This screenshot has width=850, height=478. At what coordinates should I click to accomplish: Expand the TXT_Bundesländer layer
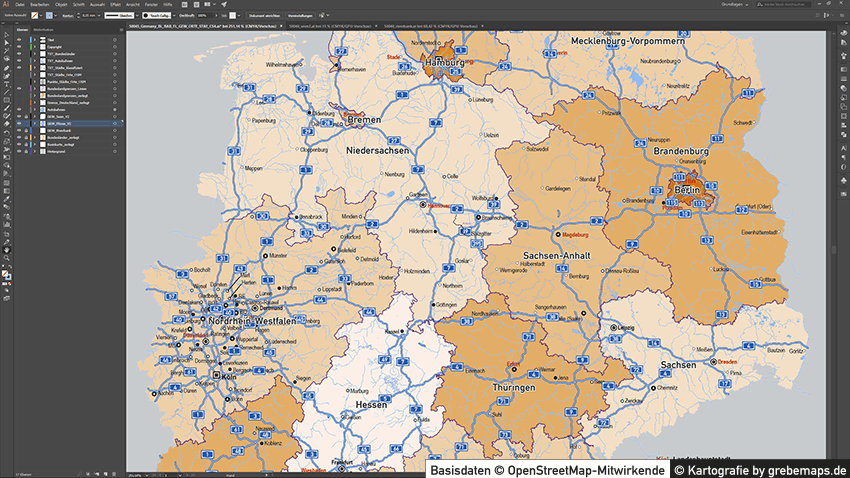pos(33,54)
